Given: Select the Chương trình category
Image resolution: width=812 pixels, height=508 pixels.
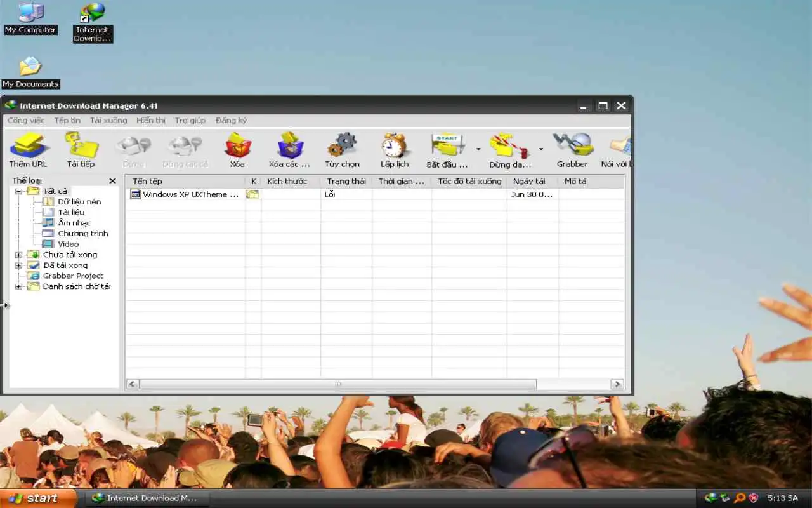Looking at the screenshot, I should (x=75, y=234).
